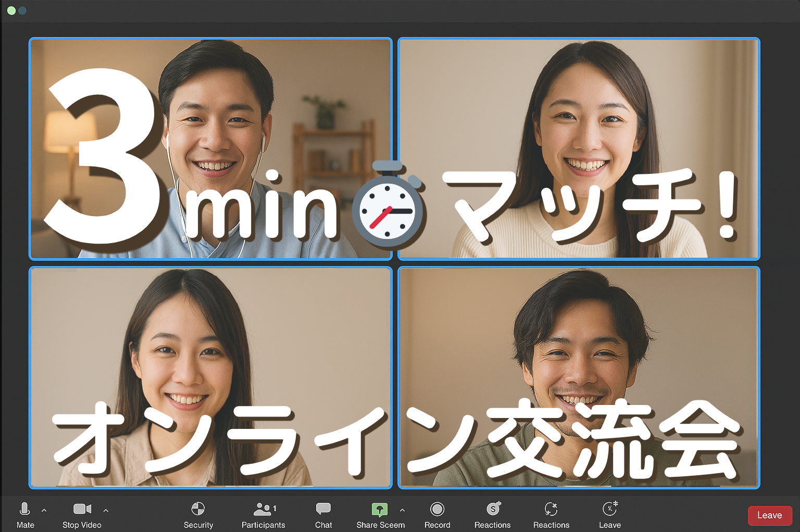Open the Chat bubble icon
Viewport: 800px width, 532px height.
[x=323, y=509]
